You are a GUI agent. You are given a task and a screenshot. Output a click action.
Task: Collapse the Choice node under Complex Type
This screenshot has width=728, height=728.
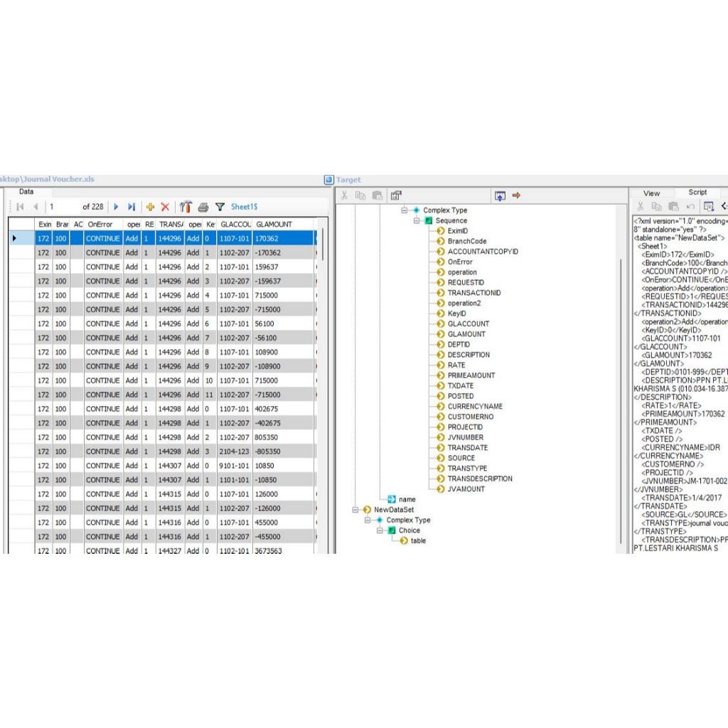point(380,530)
